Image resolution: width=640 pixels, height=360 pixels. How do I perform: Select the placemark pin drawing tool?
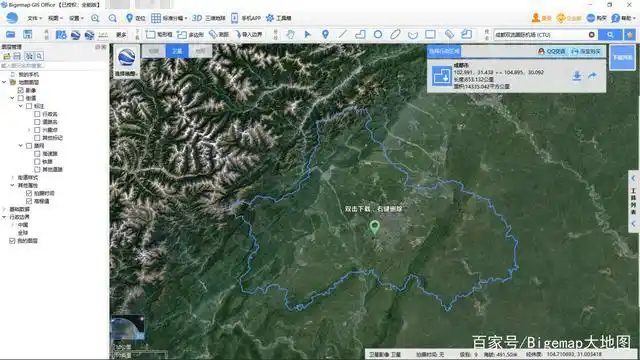click(x=325, y=34)
